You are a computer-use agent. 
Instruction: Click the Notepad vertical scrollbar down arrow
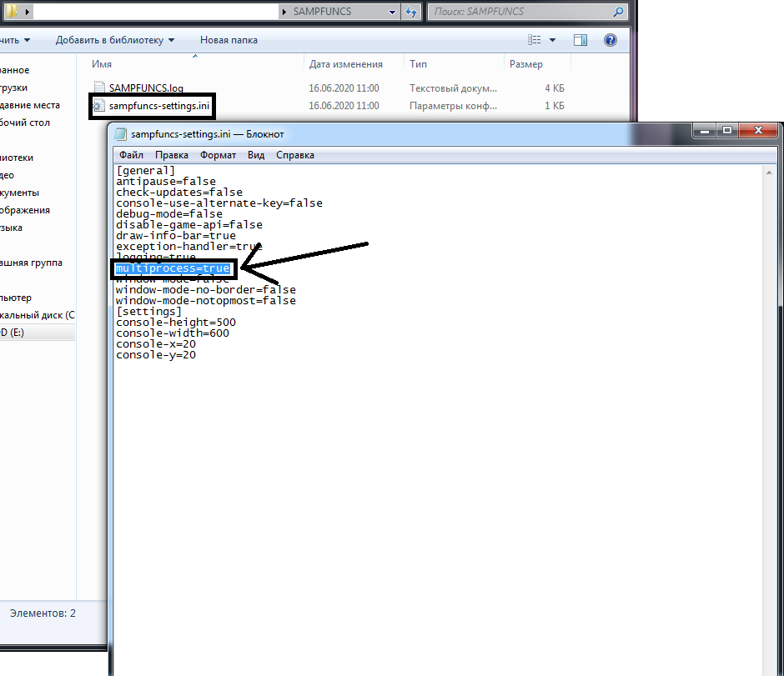(775, 668)
